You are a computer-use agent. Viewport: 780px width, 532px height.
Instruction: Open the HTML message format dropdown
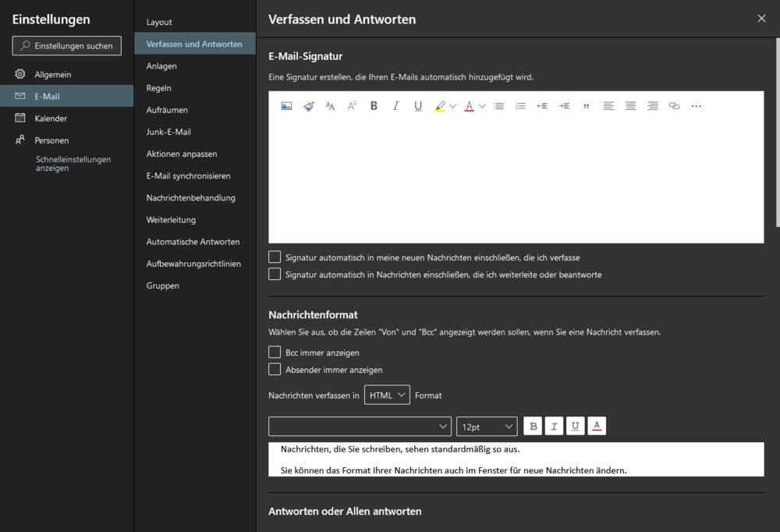tap(387, 395)
